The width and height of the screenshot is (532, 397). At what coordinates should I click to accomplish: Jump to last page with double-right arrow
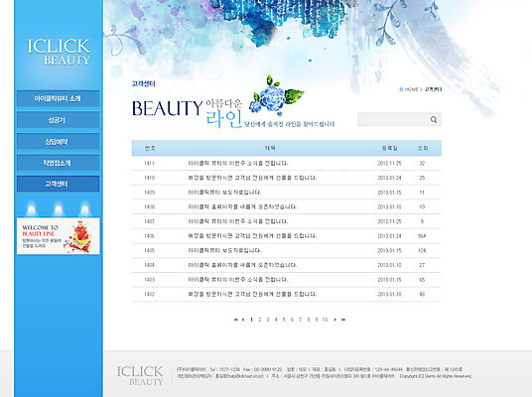tap(343, 320)
